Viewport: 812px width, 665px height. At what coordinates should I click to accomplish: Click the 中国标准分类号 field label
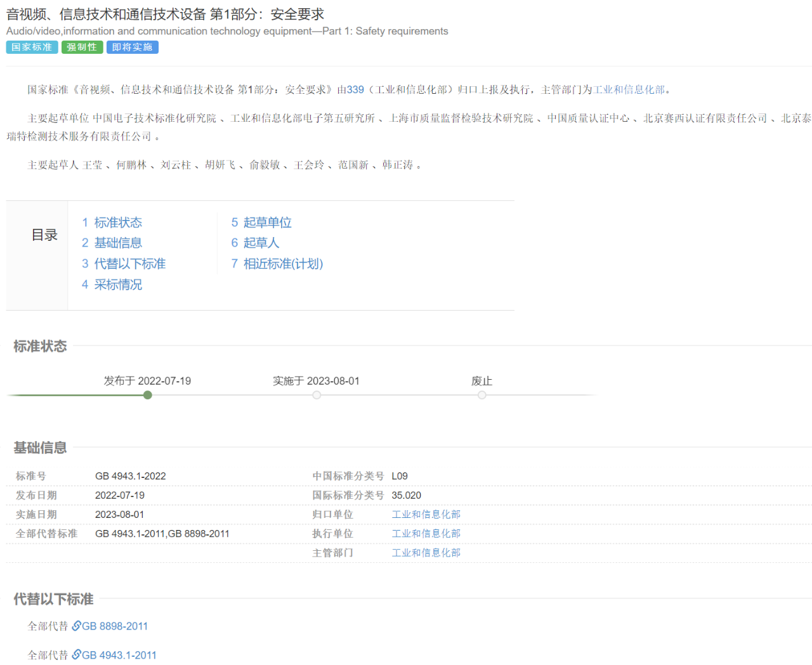click(x=348, y=476)
